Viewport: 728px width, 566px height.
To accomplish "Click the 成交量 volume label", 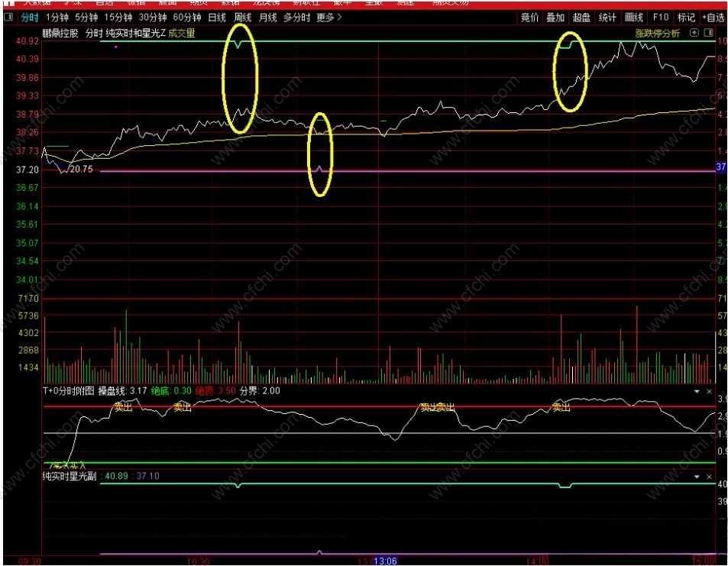I will (x=182, y=34).
